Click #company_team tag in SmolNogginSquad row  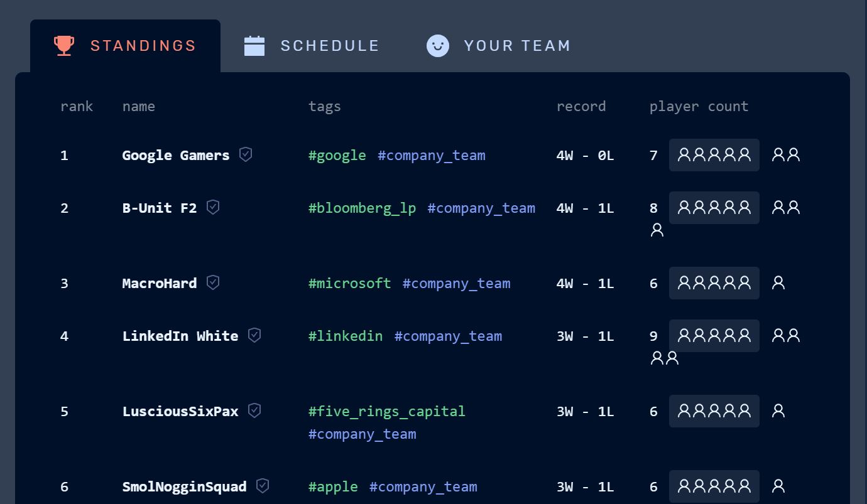pyautogui.click(x=423, y=487)
